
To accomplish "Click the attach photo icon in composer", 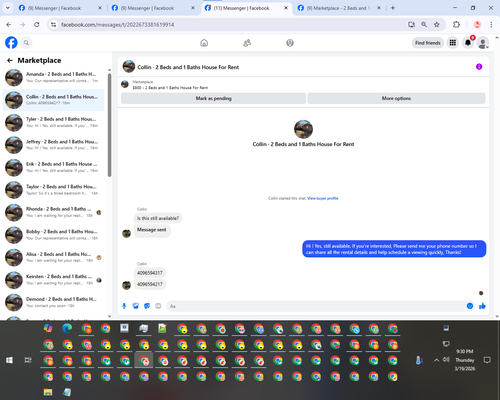I will point(136,306).
